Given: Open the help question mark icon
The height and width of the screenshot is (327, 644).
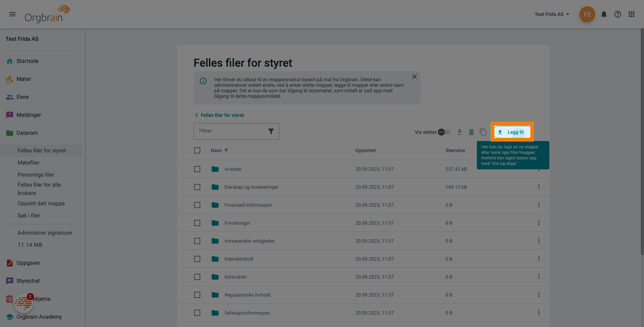Looking at the screenshot, I should coord(618,14).
